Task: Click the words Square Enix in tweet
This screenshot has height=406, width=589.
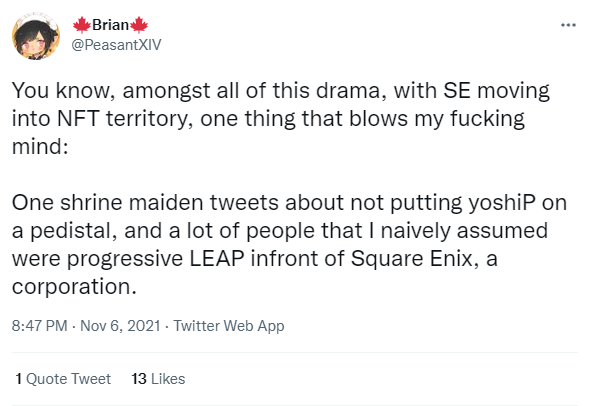Action: [x=412, y=259]
